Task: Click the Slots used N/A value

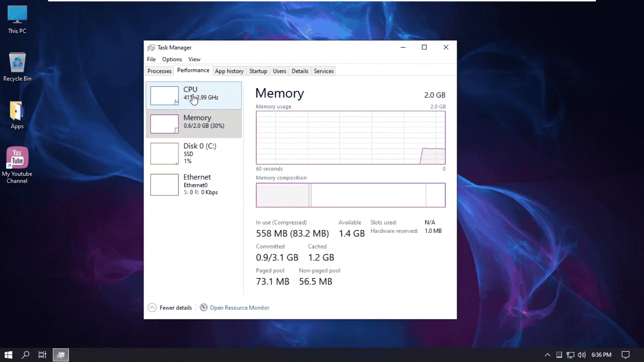Action: pos(430,222)
